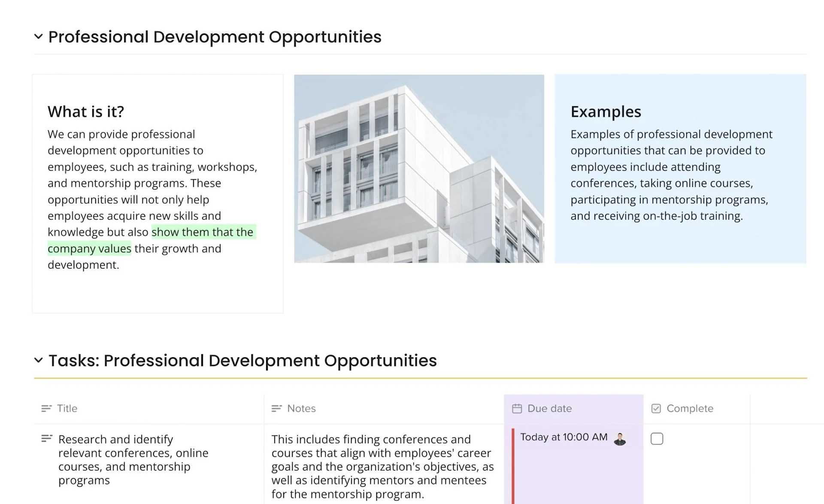Click the text icon beside Title header
The height and width of the screenshot is (504, 824).
(x=46, y=408)
